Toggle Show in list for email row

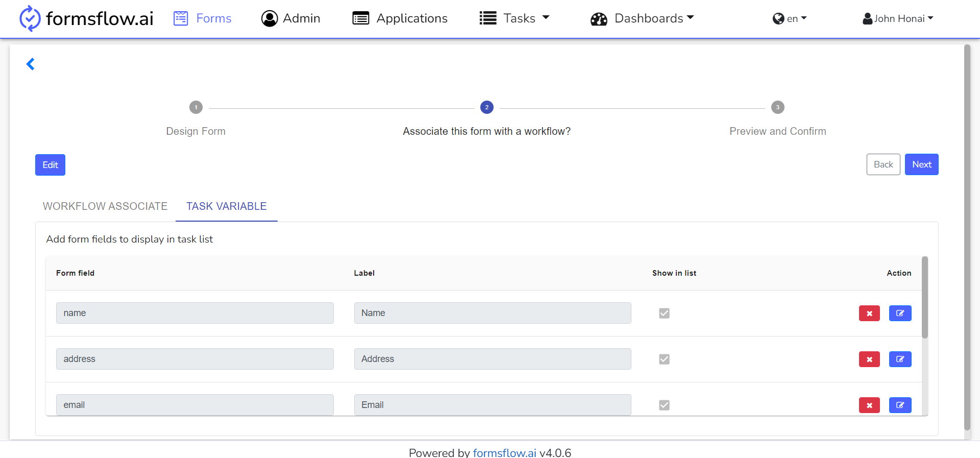[664, 405]
